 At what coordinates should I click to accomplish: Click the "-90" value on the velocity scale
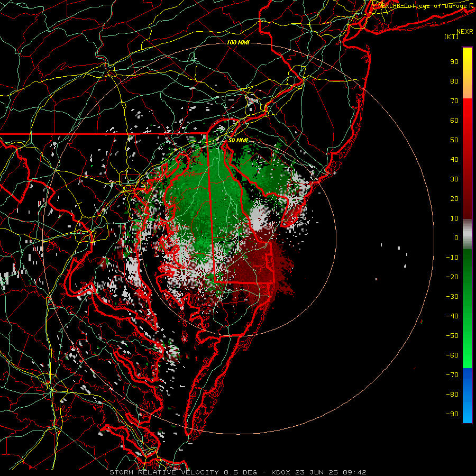click(x=452, y=414)
